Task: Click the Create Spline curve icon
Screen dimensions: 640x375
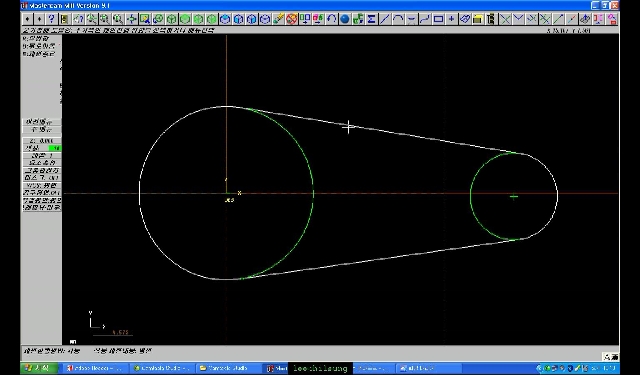Action: pyautogui.click(x=424, y=19)
